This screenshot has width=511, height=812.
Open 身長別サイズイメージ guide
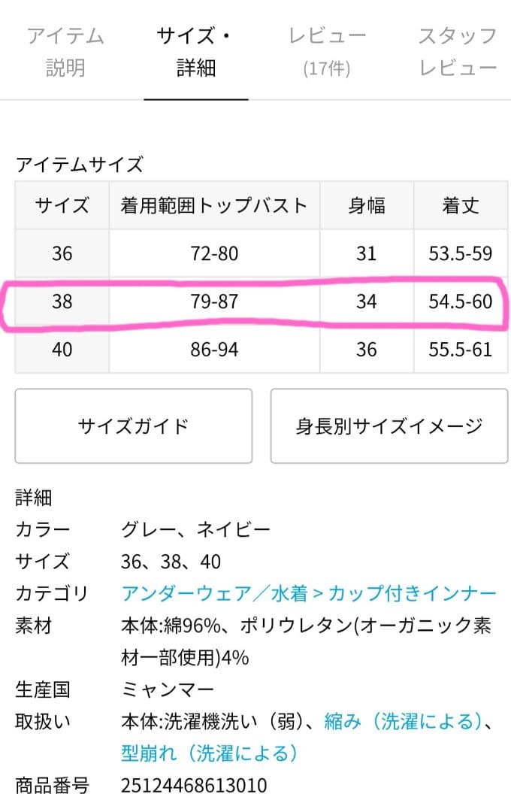tap(388, 425)
